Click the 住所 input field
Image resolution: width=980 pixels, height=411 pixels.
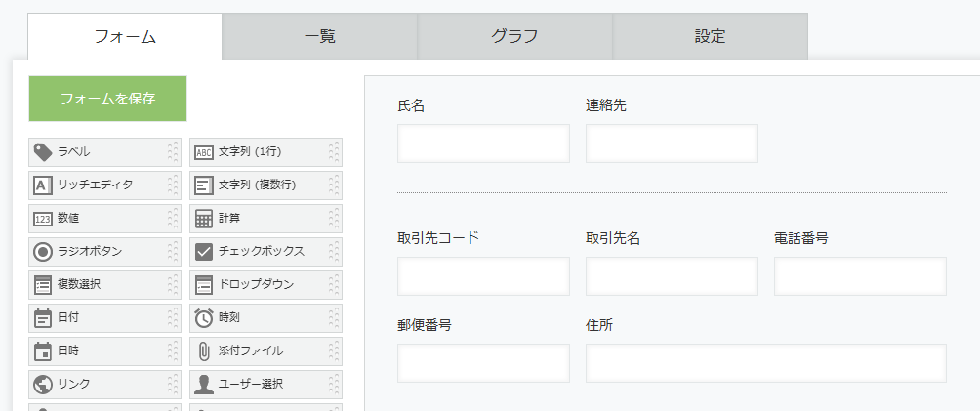pyautogui.click(x=766, y=363)
